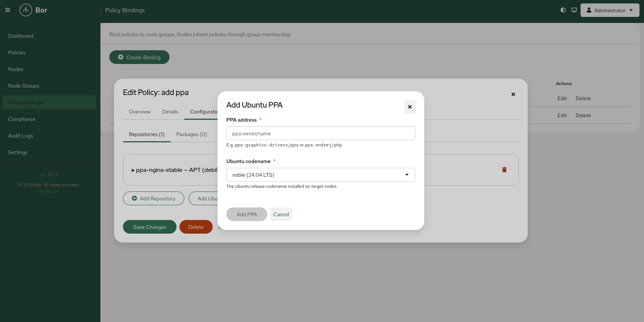Switch to the Details tab
The image size is (644, 322).
pos(170,112)
